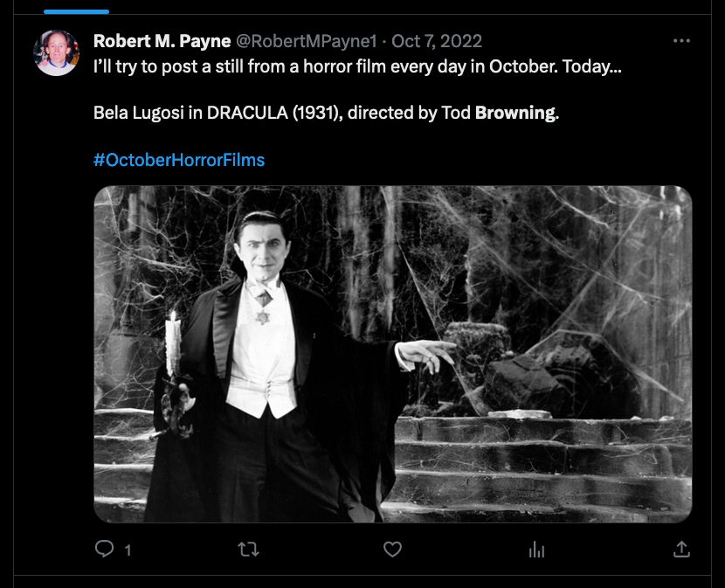725x588 pixels.
Task: Select the blue active tab indicator at top
Action: coord(76,11)
